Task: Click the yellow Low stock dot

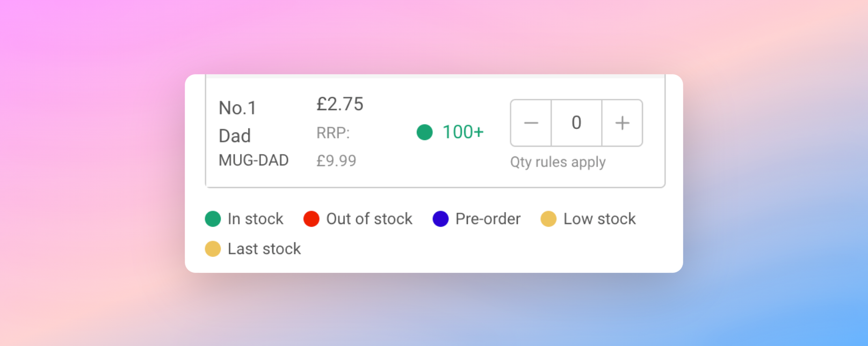Action: [549, 219]
